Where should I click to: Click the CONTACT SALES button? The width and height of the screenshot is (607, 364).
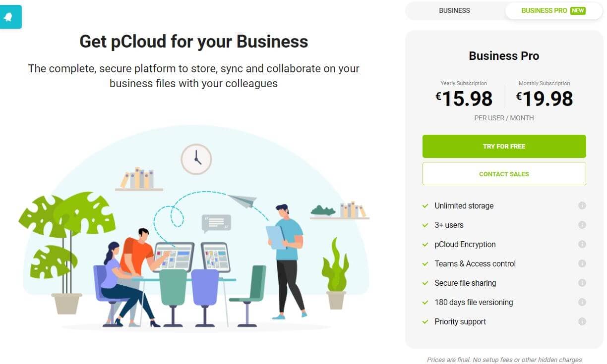point(504,173)
